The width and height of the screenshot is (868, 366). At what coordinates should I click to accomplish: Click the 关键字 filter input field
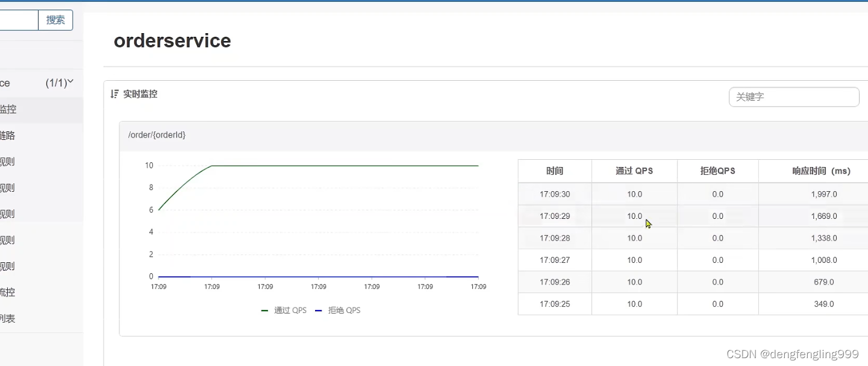pyautogui.click(x=793, y=96)
